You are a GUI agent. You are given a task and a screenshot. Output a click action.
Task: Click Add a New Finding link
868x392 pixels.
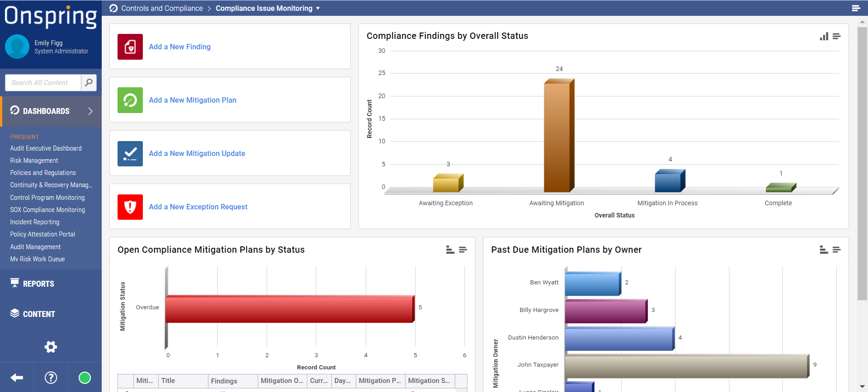point(179,47)
